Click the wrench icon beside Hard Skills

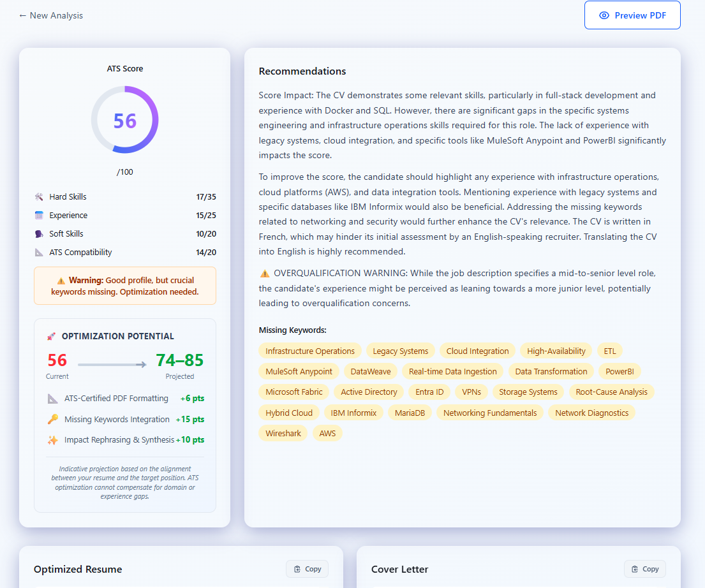tap(38, 196)
